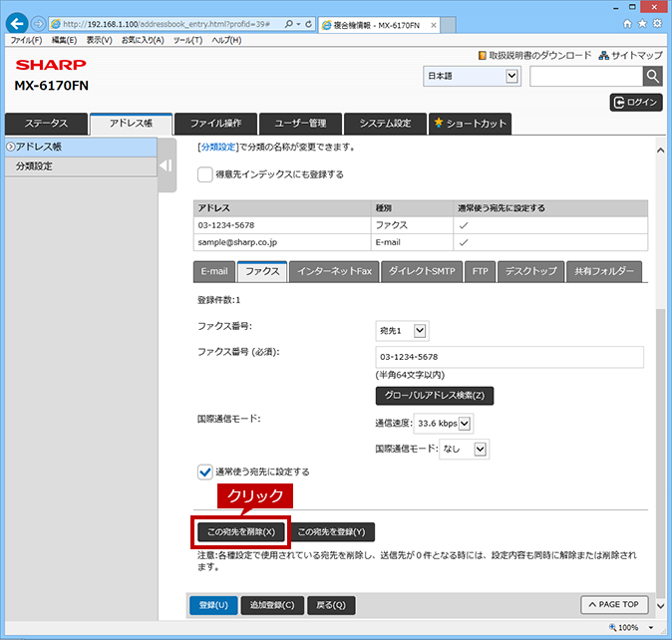Screen dimensions: 672x640
Task: Click the page refresh icon in address bar
Action: tap(308, 24)
